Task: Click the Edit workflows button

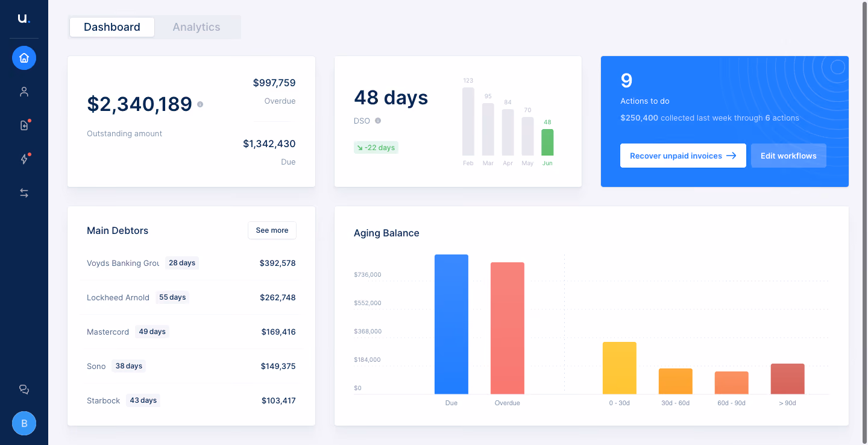Action: 788,156
